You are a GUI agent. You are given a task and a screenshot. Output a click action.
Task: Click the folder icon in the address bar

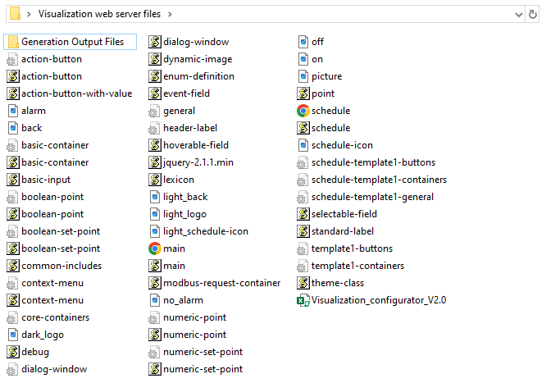(x=14, y=14)
